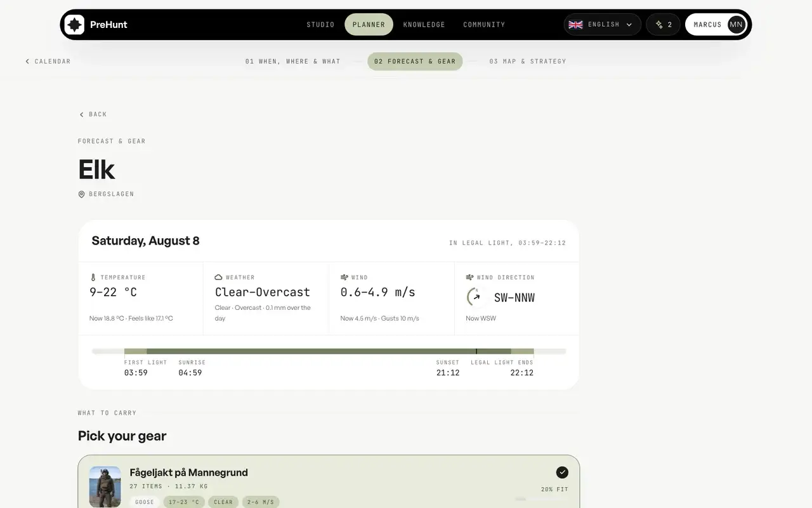Click the Saturday, August 8 date heading

coord(145,241)
